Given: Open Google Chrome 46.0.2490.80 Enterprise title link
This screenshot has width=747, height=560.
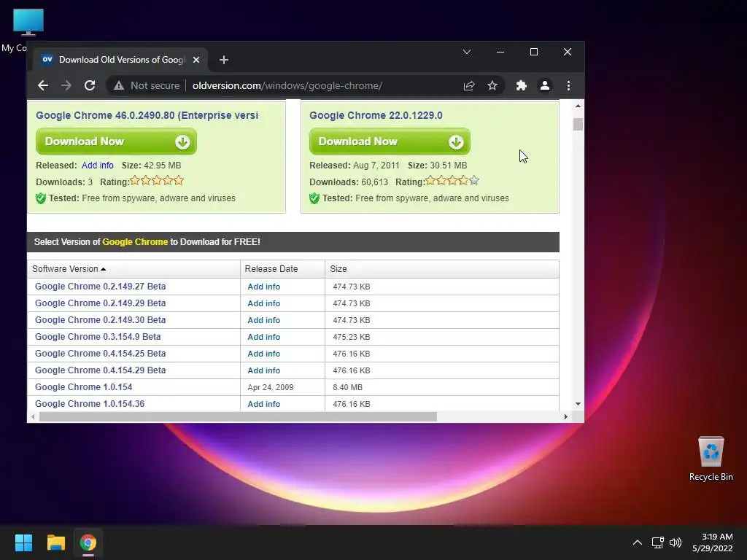Looking at the screenshot, I should (x=147, y=115).
